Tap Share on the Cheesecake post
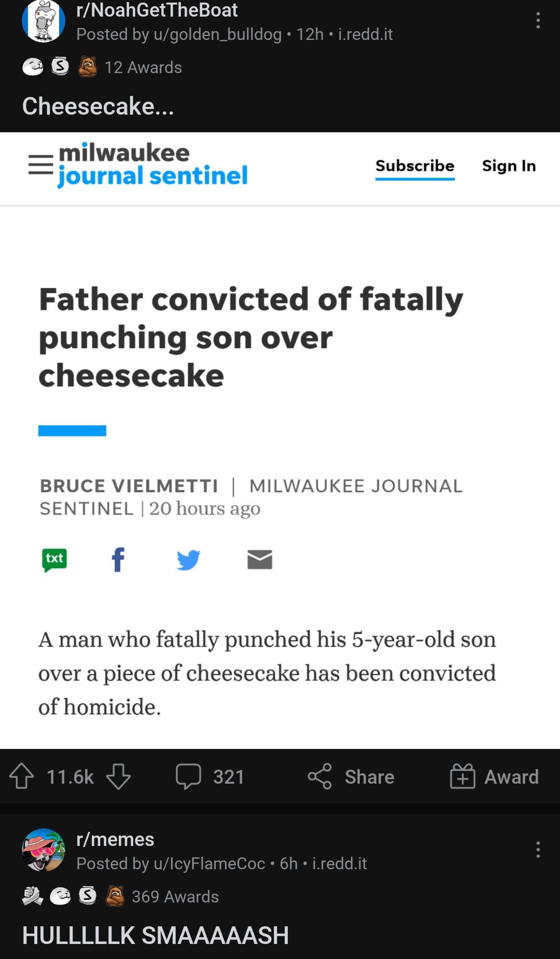560x959 pixels. (351, 776)
